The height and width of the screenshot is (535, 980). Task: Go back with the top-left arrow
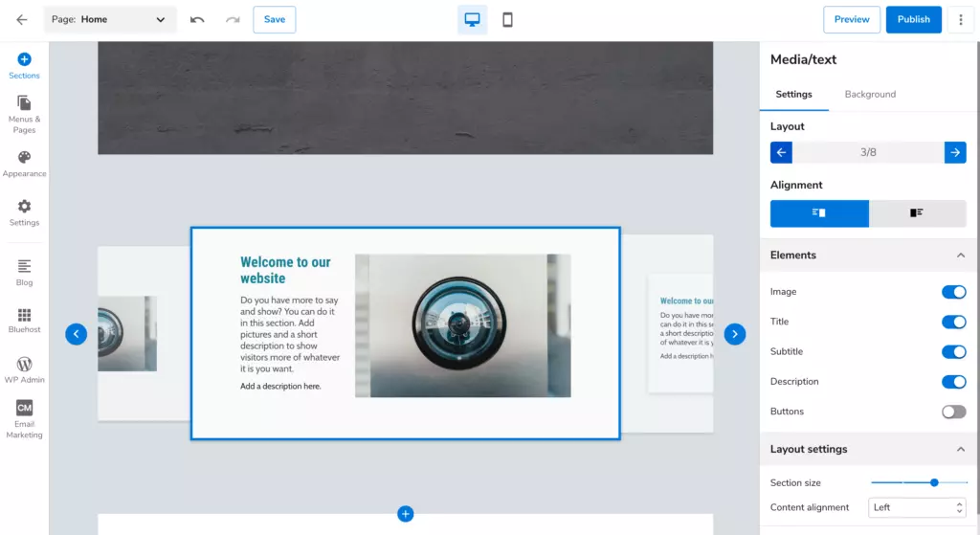(22, 19)
